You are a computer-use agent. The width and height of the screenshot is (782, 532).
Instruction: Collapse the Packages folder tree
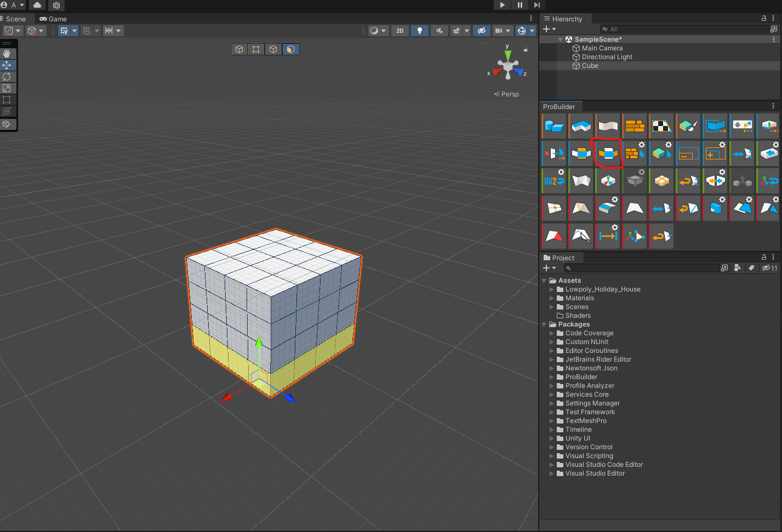pos(544,324)
